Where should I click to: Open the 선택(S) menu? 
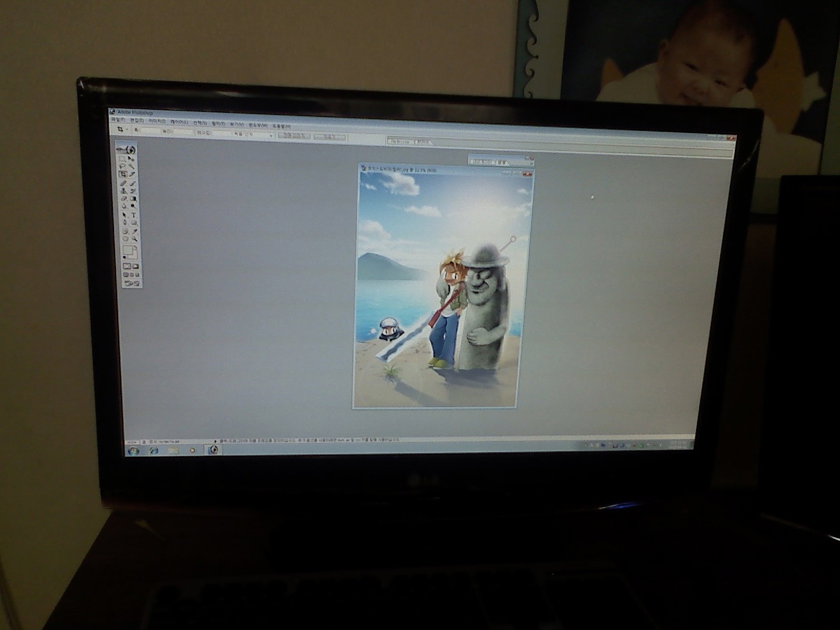tap(200, 122)
